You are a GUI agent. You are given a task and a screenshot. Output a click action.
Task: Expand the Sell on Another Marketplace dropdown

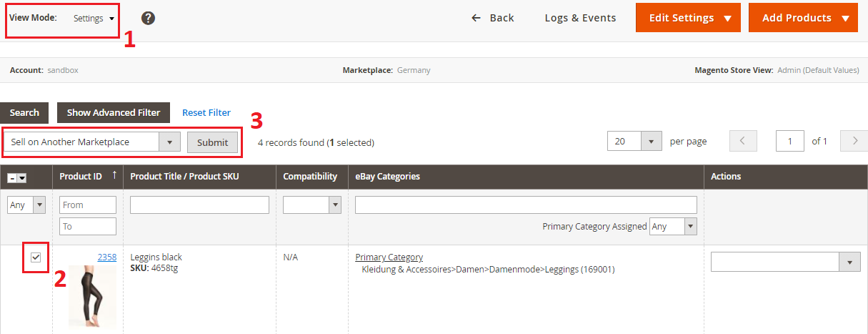169,142
